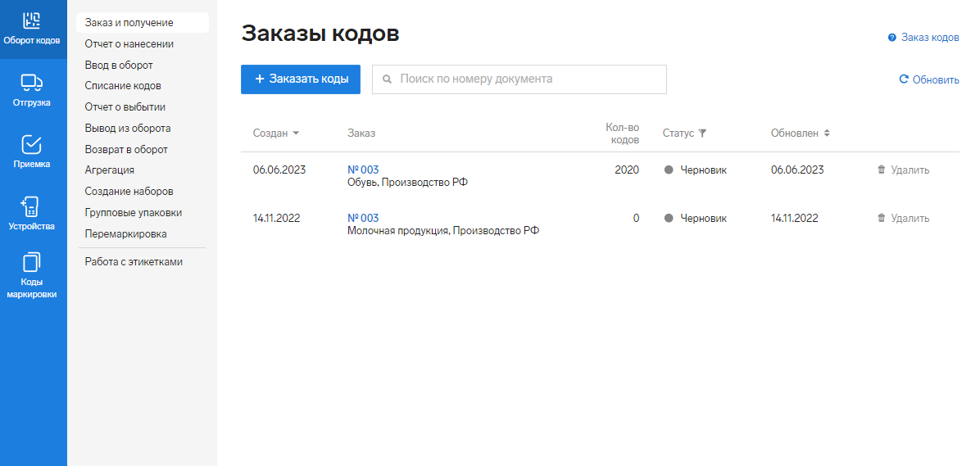Viewport: 980px width, 466px height.
Task: Open Групповые упаковки menu item
Action: tap(134, 212)
